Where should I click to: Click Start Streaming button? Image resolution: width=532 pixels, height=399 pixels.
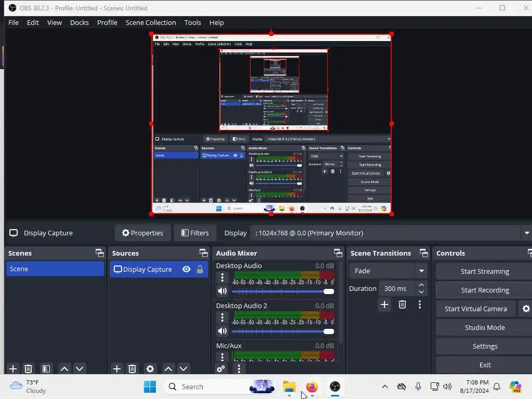[x=484, y=271]
